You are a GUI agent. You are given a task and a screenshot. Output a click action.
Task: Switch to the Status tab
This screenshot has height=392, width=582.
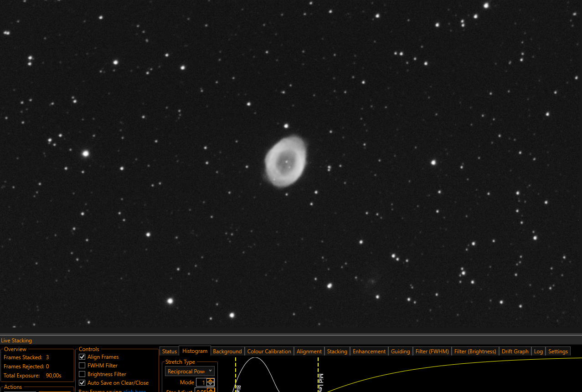[169, 351]
